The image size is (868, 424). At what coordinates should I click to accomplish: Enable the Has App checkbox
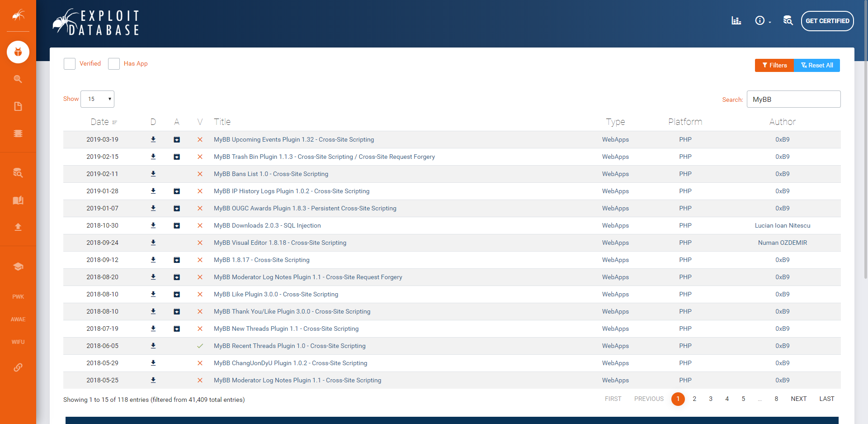114,64
